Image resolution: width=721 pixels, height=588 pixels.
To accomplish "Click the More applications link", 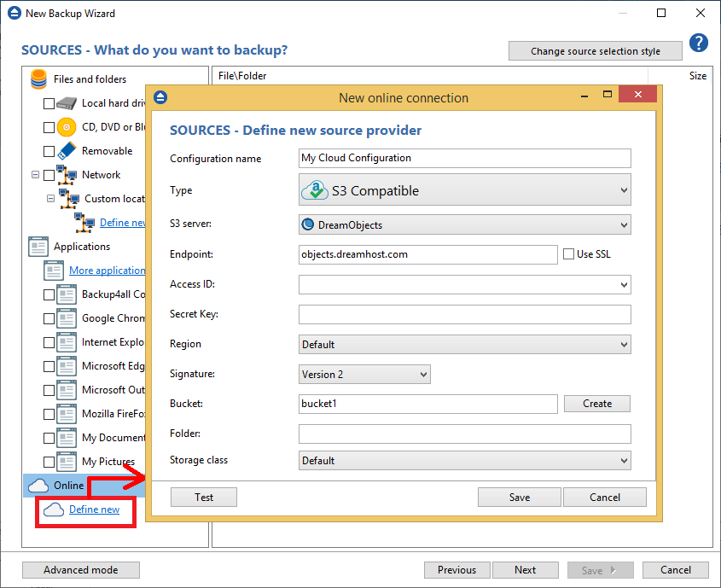I will 108,271.
